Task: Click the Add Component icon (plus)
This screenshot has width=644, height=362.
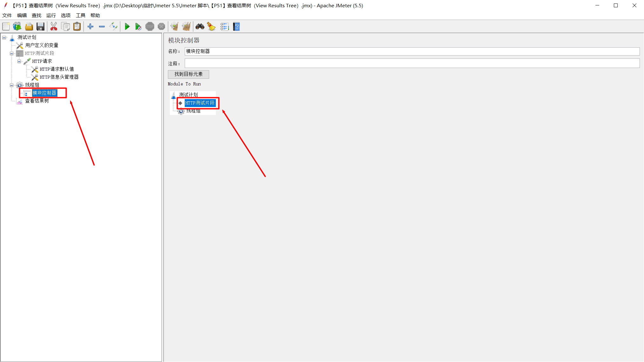Action: [90, 27]
